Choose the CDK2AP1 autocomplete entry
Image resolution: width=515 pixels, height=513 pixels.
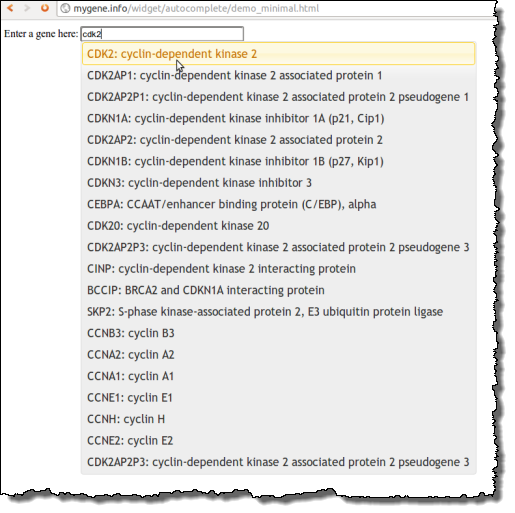point(279,75)
